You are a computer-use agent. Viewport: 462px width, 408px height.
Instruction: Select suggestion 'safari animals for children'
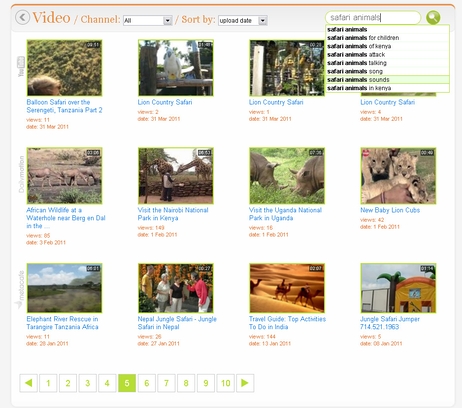tap(387, 38)
